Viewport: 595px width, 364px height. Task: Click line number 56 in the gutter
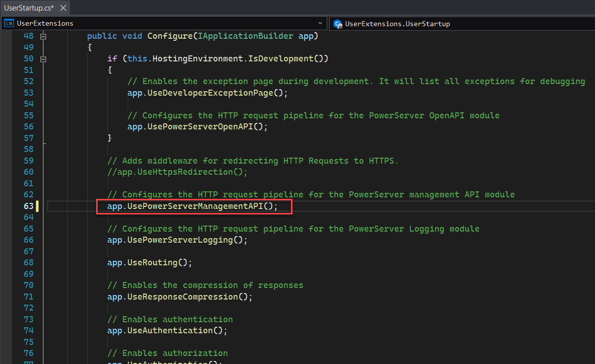pos(28,127)
